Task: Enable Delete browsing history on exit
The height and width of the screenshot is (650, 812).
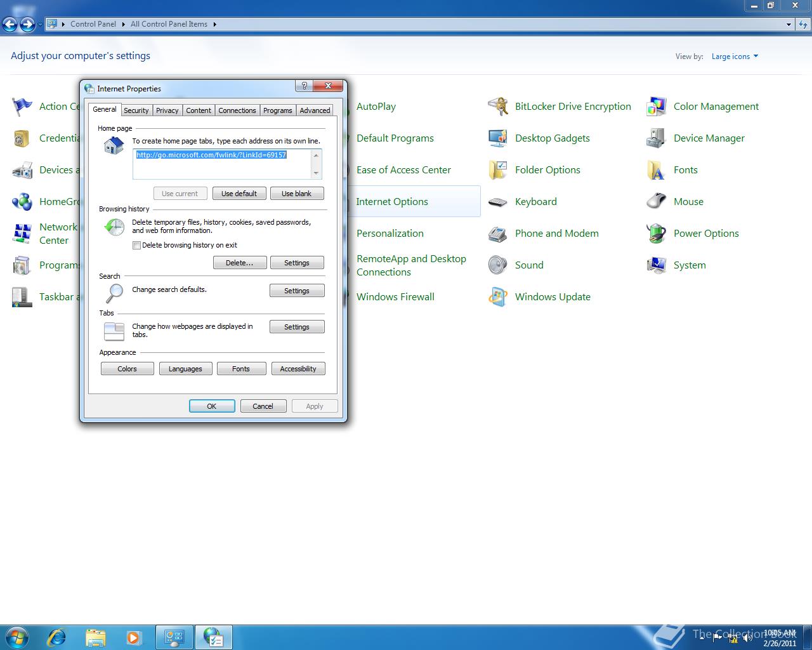Action: (136, 245)
